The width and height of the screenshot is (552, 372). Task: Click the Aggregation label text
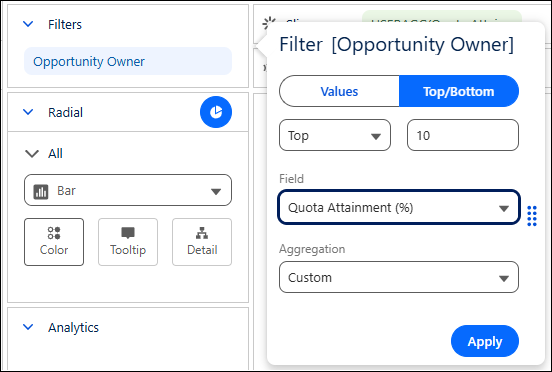[312, 249]
